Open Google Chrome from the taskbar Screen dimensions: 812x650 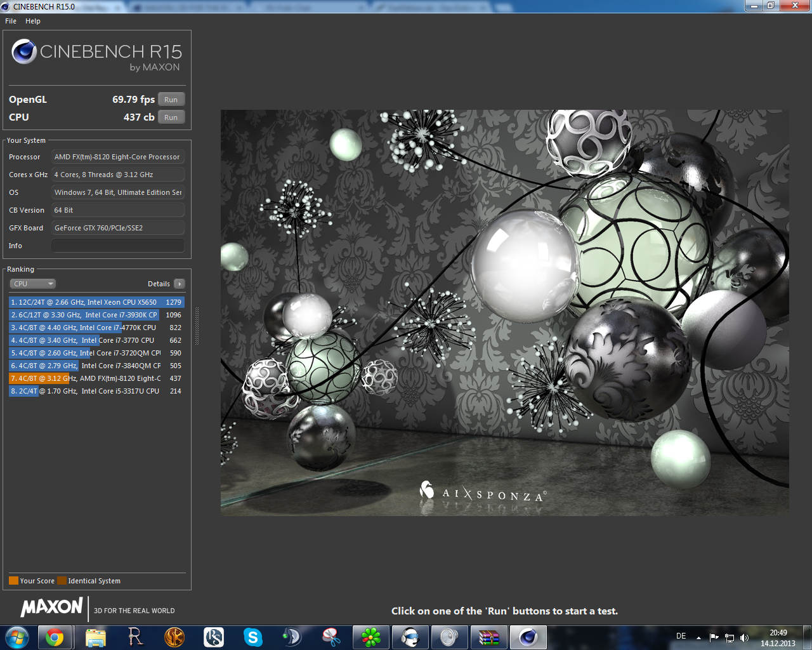tap(55, 637)
